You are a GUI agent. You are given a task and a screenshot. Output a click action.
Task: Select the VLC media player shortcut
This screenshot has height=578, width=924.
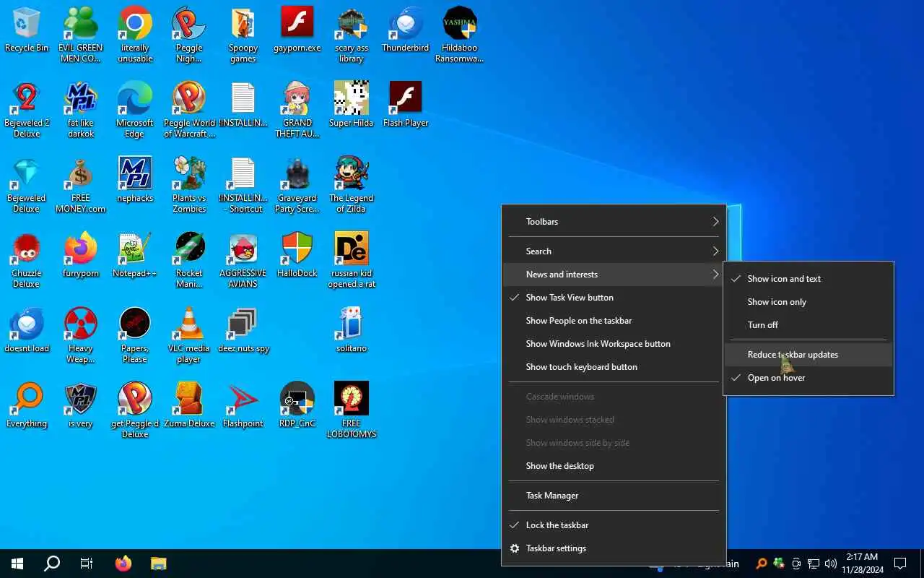pos(189,335)
